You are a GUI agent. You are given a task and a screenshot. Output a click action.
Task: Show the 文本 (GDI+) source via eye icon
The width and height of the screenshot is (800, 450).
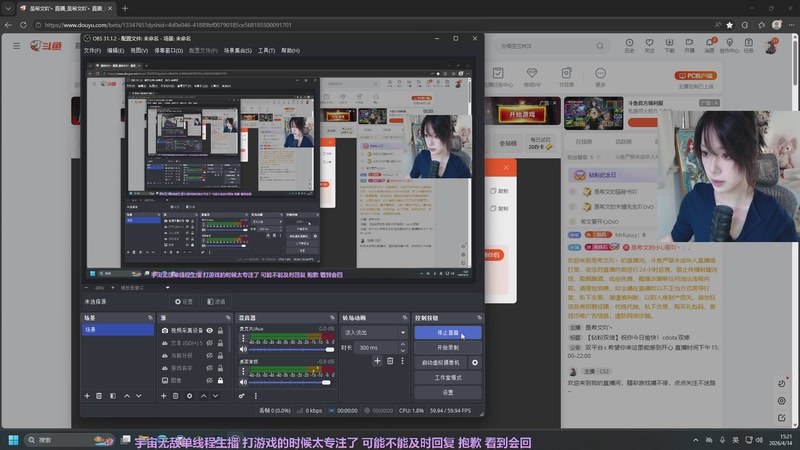[209, 343]
